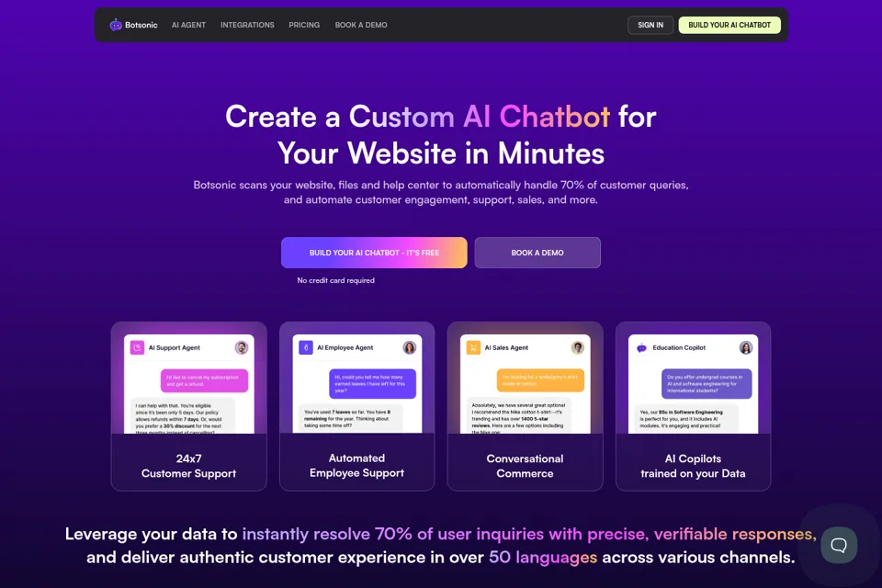Click the refund eligibility reply in Support card
882x588 pixels.
click(183, 416)
